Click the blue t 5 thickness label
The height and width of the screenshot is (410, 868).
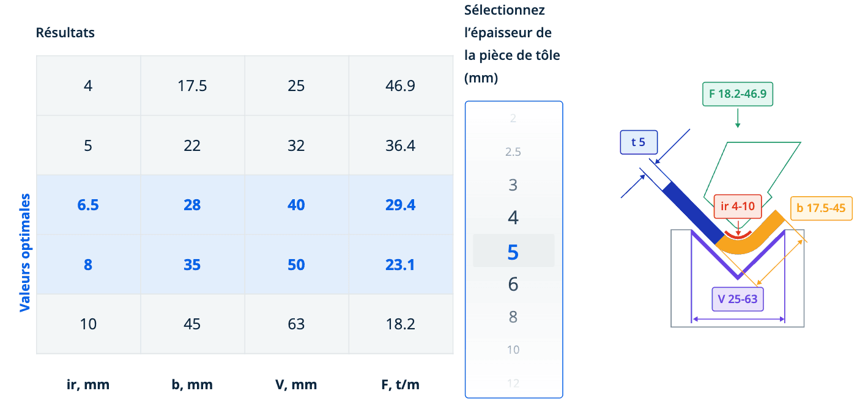638,142
